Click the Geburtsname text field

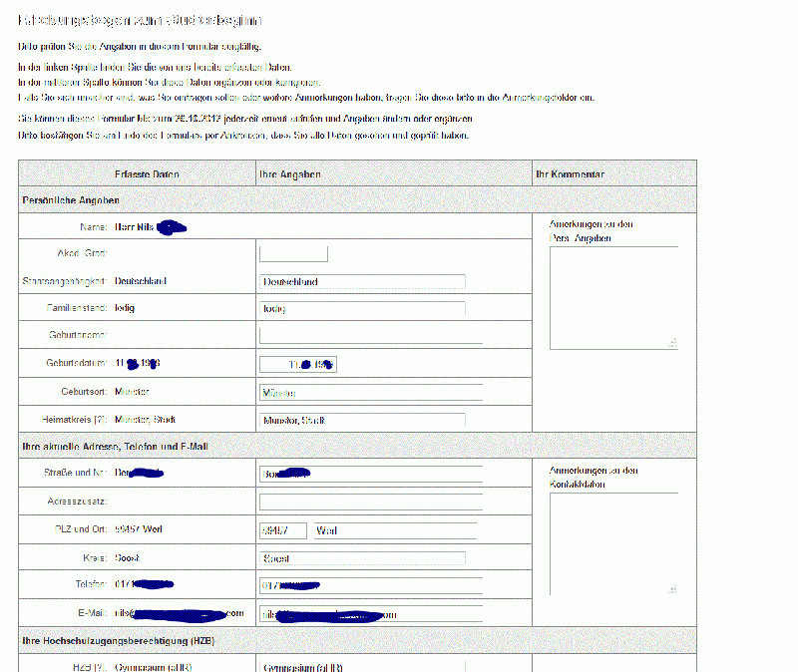pos(370,336)
